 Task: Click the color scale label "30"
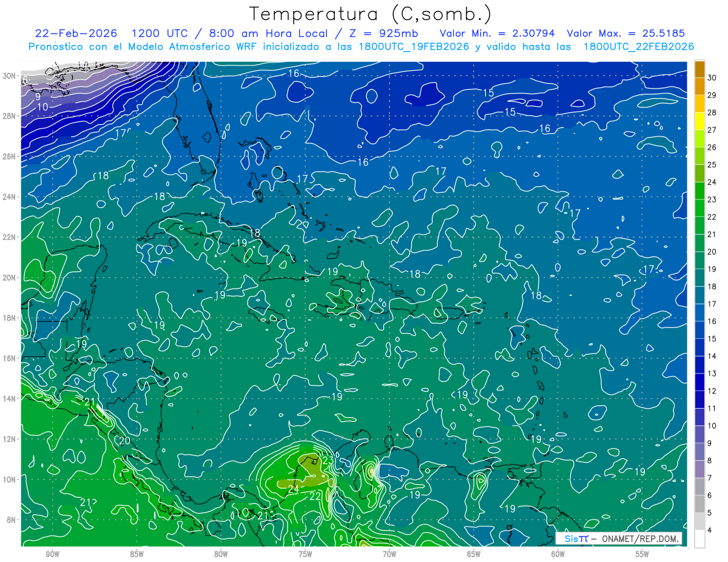(712, 78)
